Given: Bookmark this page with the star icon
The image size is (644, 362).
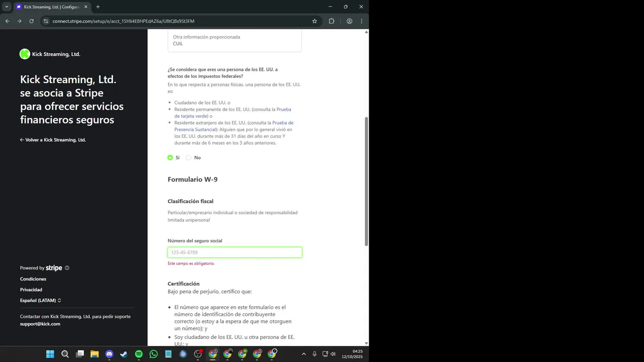Looking at the screenshot, I should (314, 21).
